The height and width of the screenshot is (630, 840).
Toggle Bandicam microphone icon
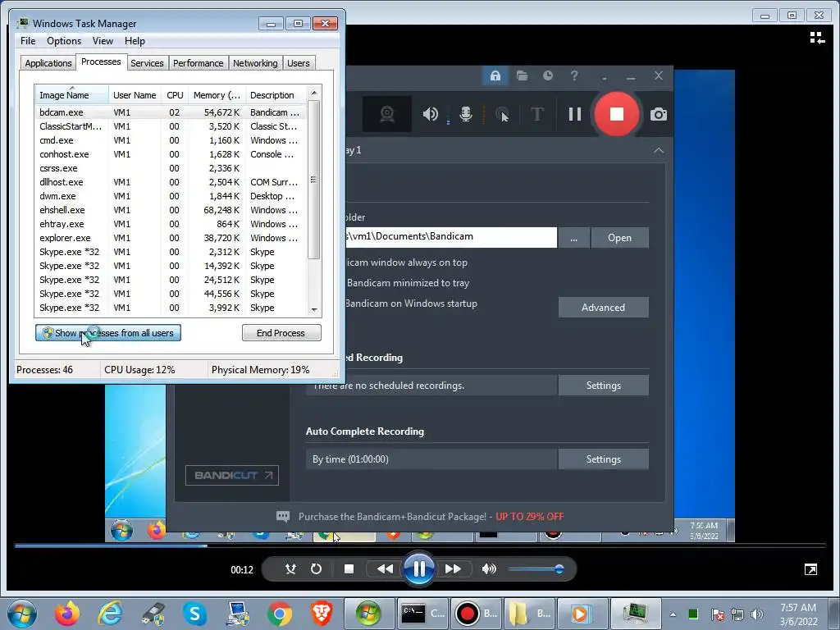pos(466,114)
